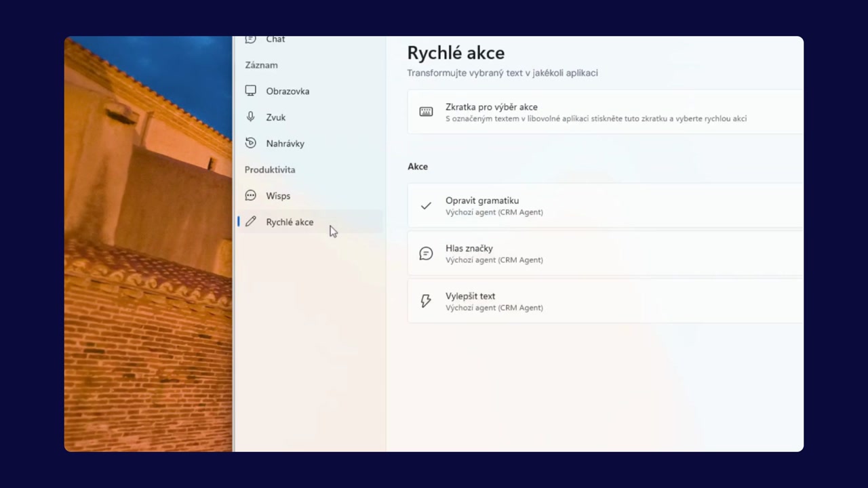The image size is (868, 488).
Task: Select Rychlé akce in the sidebar
Action: click(x=311, y=222)
